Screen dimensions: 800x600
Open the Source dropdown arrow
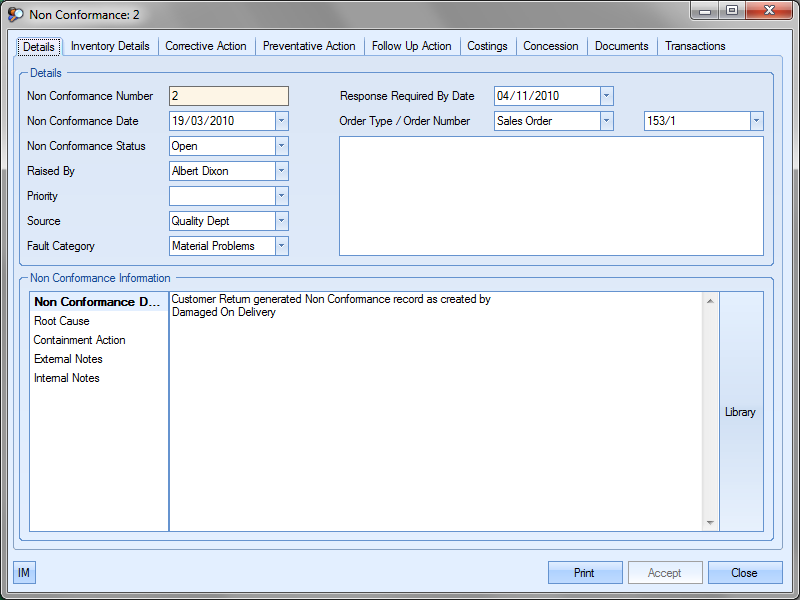point(281,221)
